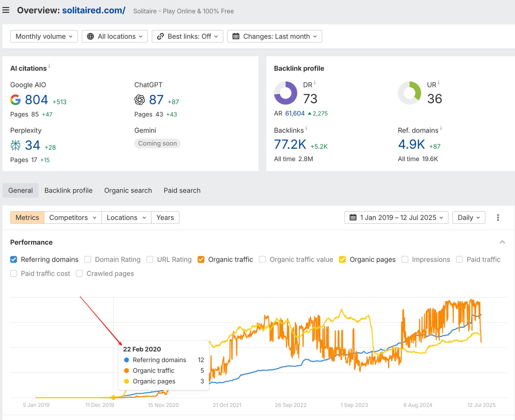515x420 pixels.
Task: Switch to Organic search tab
Action: pyautogui.click(x=128, y=190)
